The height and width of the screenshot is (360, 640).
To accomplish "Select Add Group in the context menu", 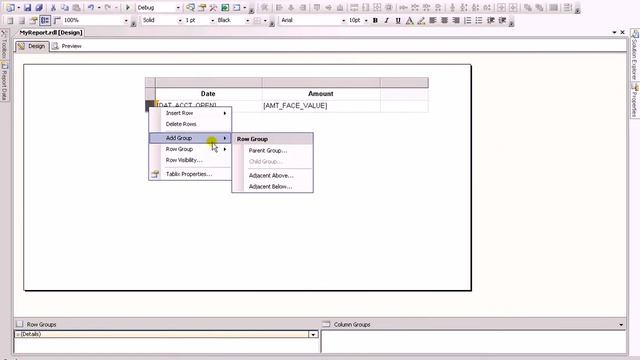I will pos(190,138).
